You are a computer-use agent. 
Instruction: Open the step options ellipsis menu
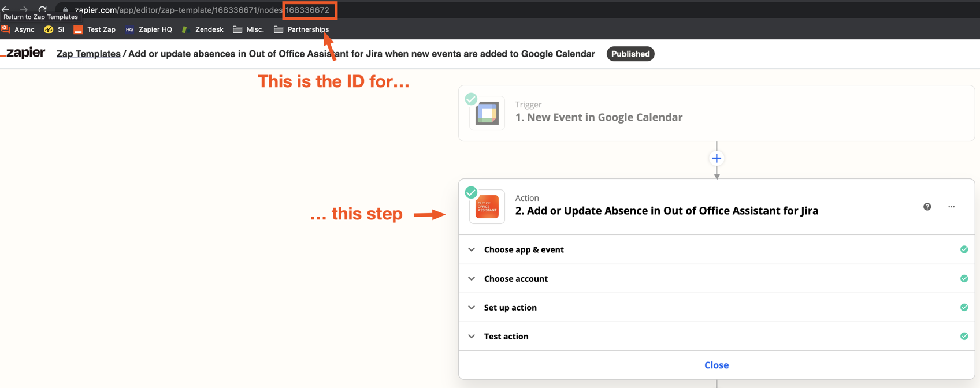click(952, 207)
